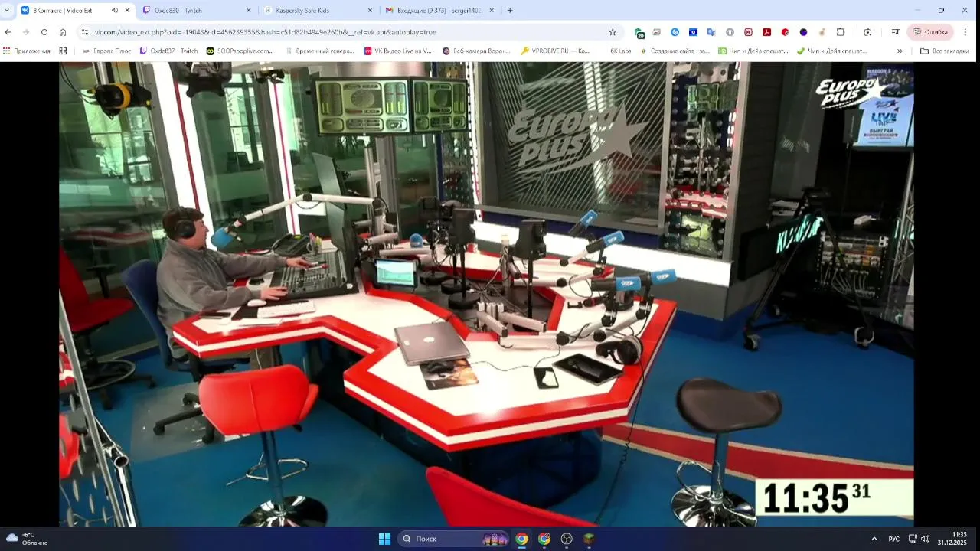Open the second Chrome taskbar icon
Screen dimensions: 980x551
point(544,539)
